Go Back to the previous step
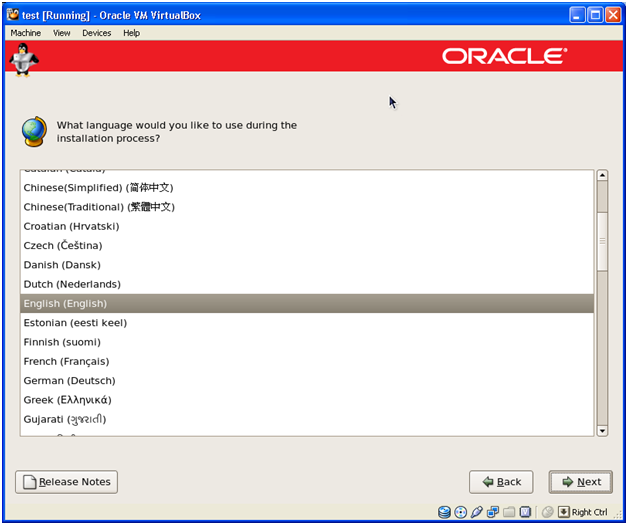The height and width of the screenshot is (525, 628). click(x=501, y=482)
